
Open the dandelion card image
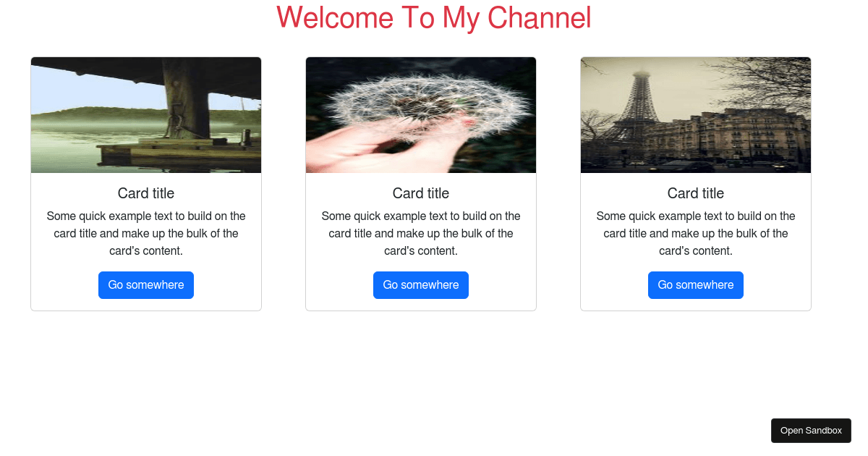[421, 115]
